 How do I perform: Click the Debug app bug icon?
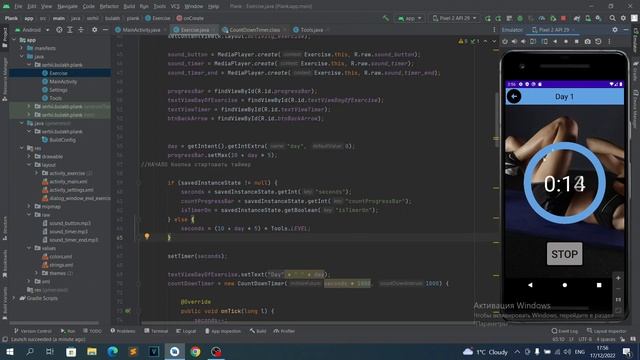click(520, 18)
